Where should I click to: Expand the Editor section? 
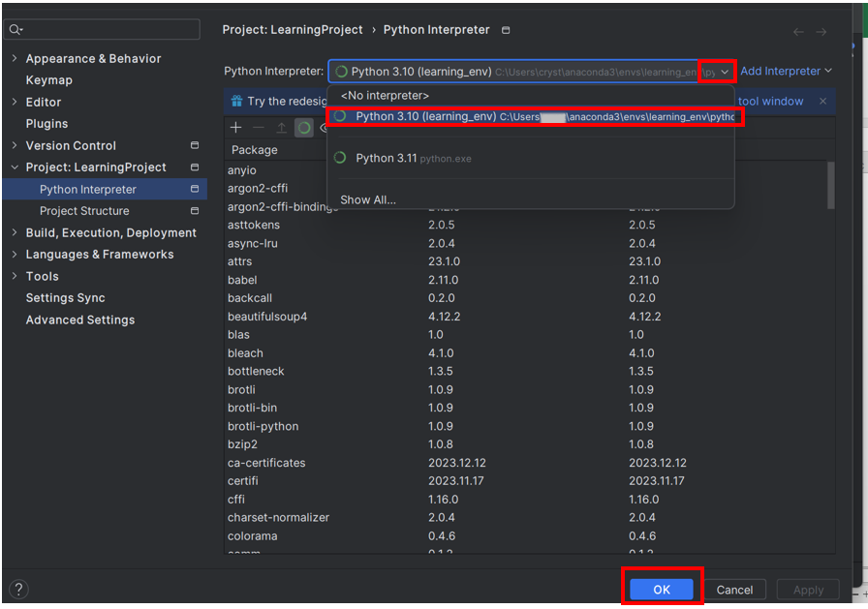coord(15,102)
